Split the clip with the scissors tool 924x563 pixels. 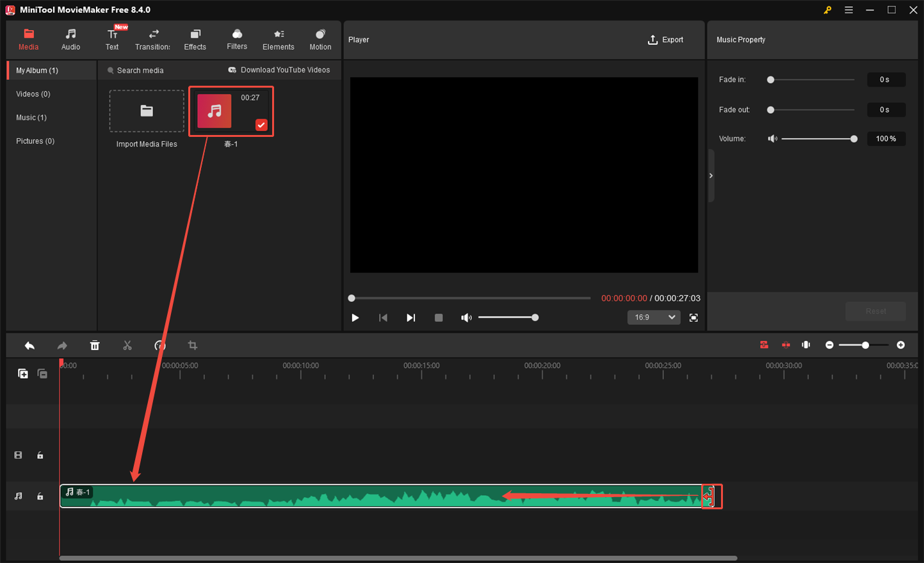click(x=127, y=345)
